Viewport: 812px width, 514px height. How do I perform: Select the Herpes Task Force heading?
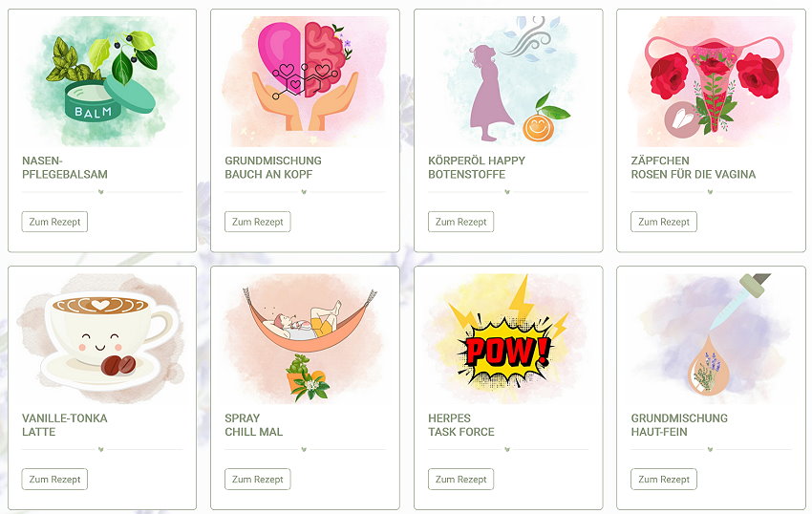click(x=460, y=425)
